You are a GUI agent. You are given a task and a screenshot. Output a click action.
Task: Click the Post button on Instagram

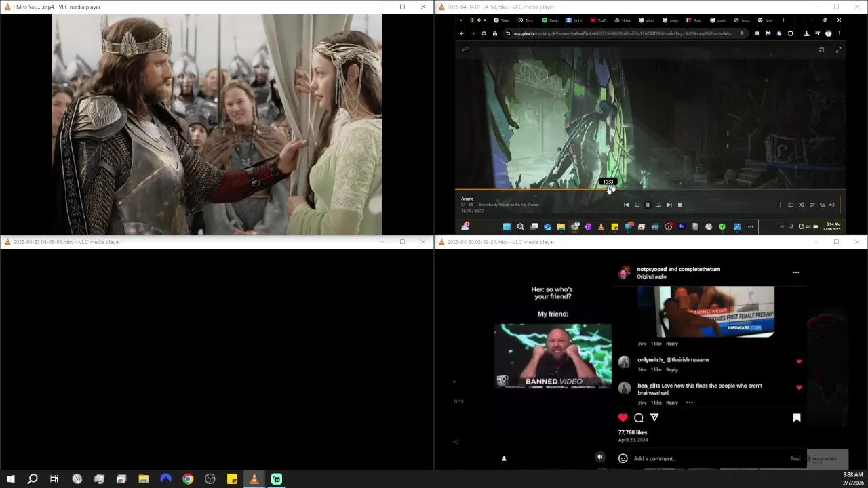tap(795, 458)
